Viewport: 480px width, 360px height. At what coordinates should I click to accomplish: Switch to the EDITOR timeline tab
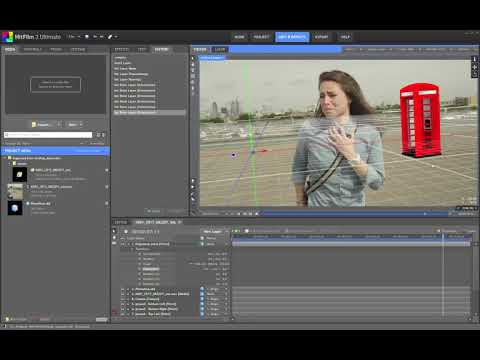(121, 222)
